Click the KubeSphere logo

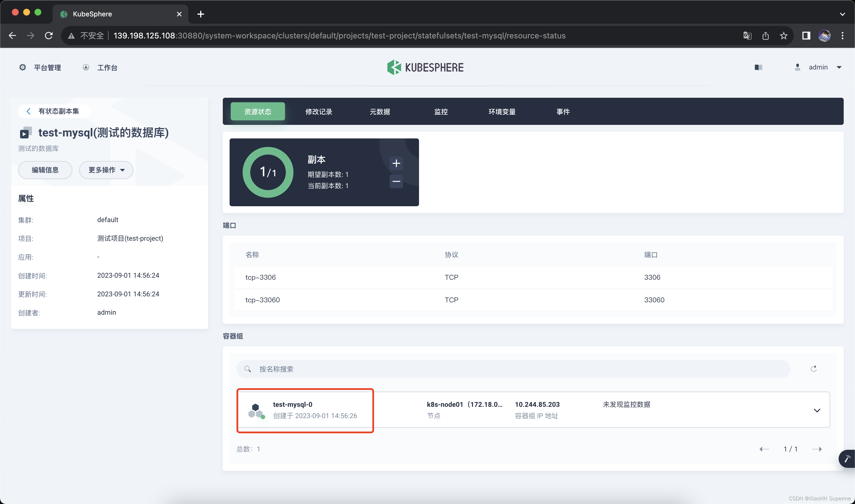coord(425,67)
